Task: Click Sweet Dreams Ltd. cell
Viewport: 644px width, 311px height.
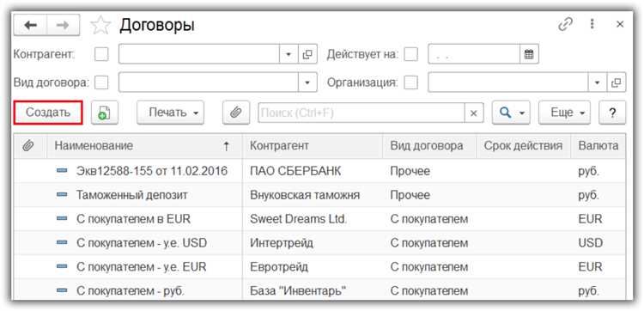Action: pyautogui.click(x=298, y=219)
